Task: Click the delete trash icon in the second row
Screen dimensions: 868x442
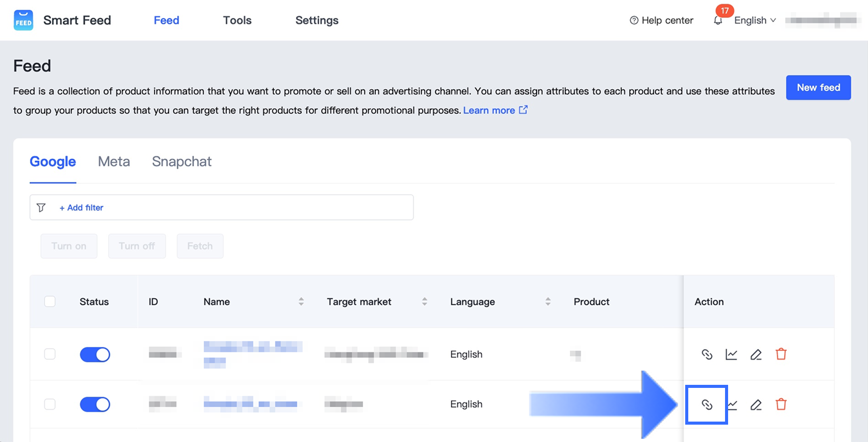Action: [x=781, y=404]
